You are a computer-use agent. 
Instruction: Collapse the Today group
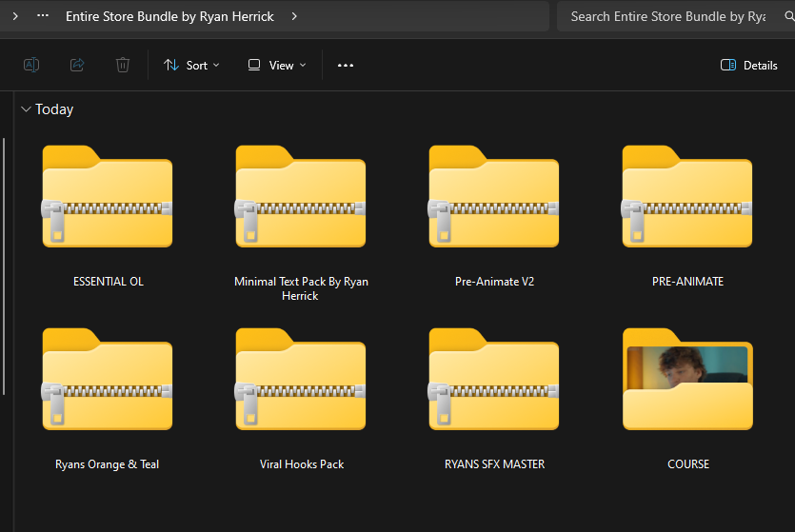[26, 109]
